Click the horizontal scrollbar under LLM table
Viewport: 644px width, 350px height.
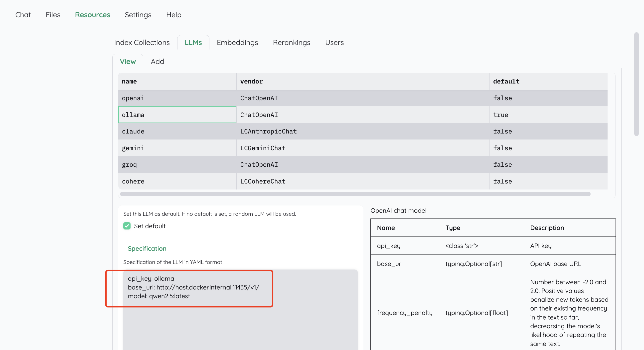pos(355,194)
